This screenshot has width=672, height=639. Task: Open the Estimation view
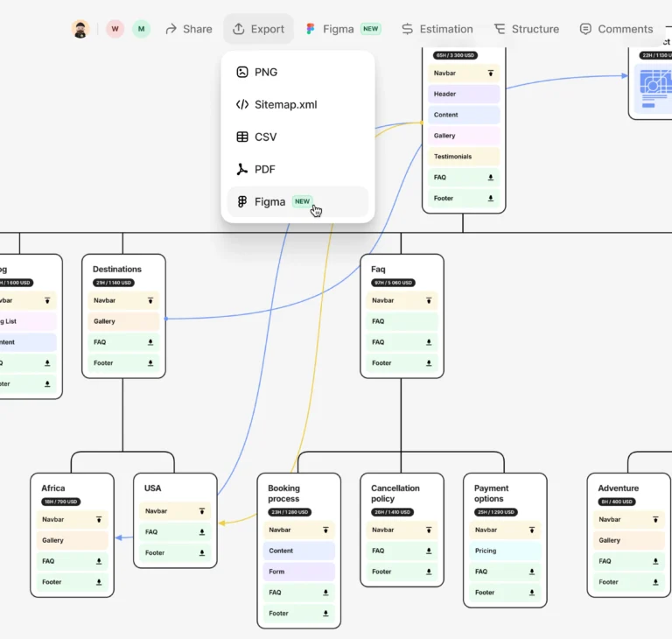437,29
